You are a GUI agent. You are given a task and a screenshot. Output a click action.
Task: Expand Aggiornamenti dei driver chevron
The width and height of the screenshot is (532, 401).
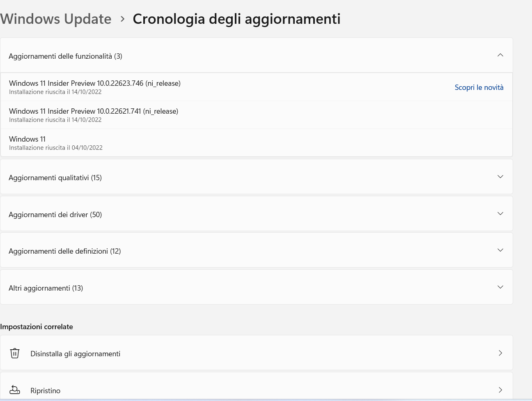(500, 214)
